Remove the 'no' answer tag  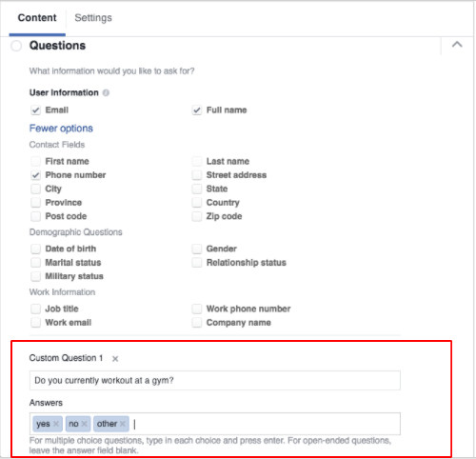[84, 424]
